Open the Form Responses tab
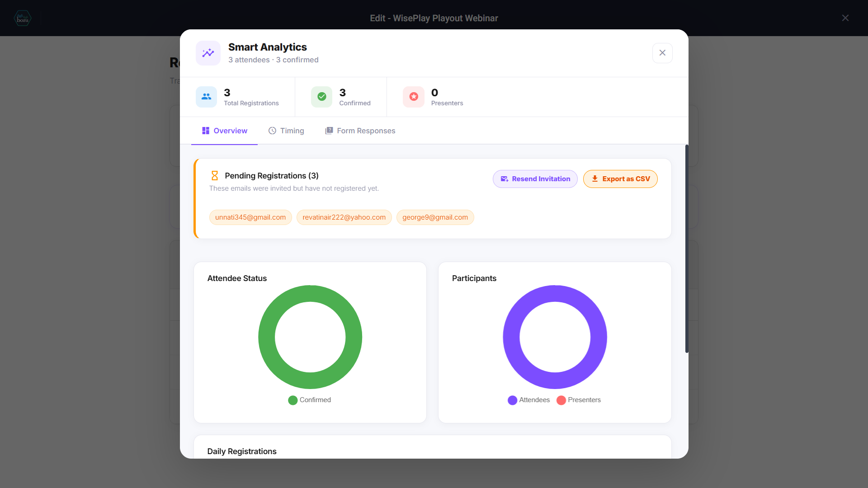Screen dimensions: 868x488 point(360,131)
